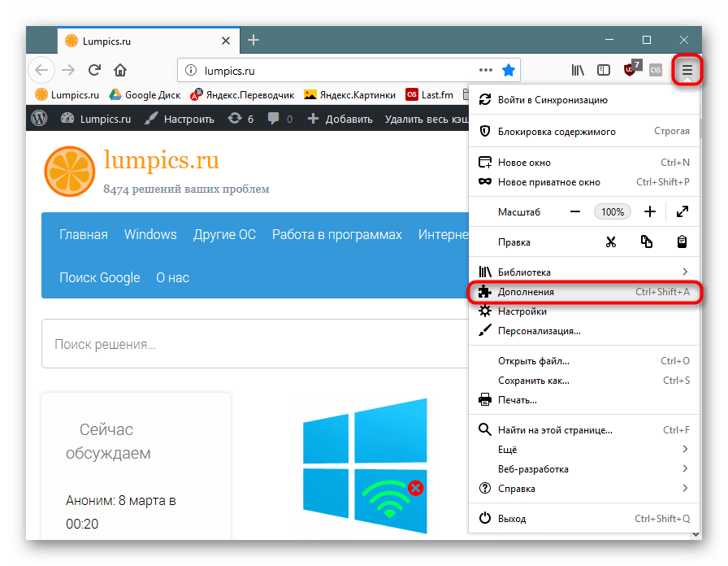Screen dimensions: 728x566
Task: Open О нас navigation item
Action: tap(173, 277)
